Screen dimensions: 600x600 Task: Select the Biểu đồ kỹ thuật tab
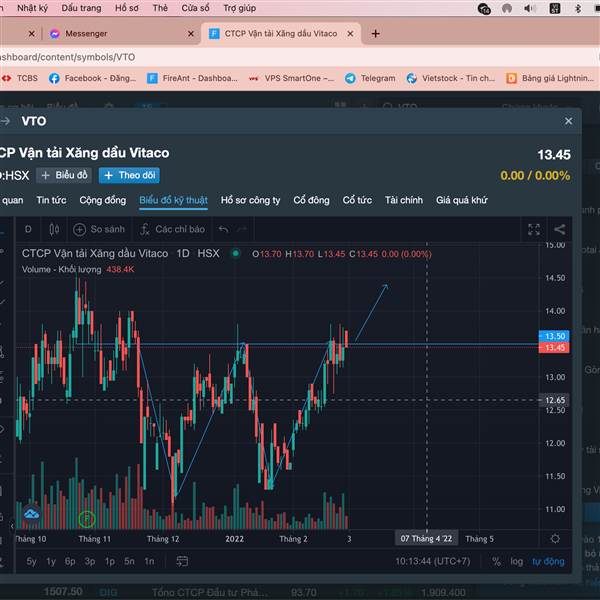(173, 200)
